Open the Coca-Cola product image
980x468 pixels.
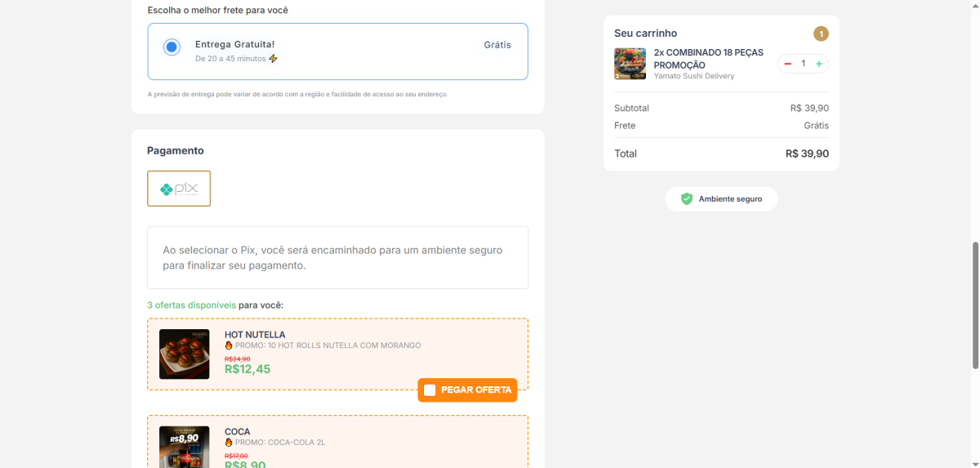(x=185, y=447)
